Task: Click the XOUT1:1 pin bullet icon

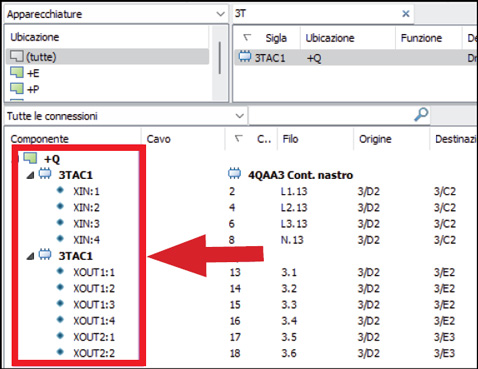Action: 60,271
